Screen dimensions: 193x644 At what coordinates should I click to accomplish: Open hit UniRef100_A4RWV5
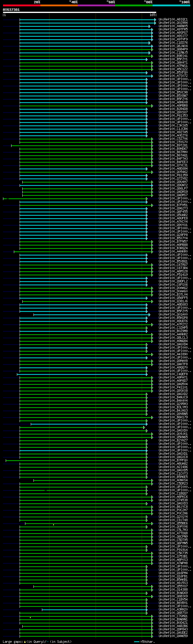pos(173,26)
